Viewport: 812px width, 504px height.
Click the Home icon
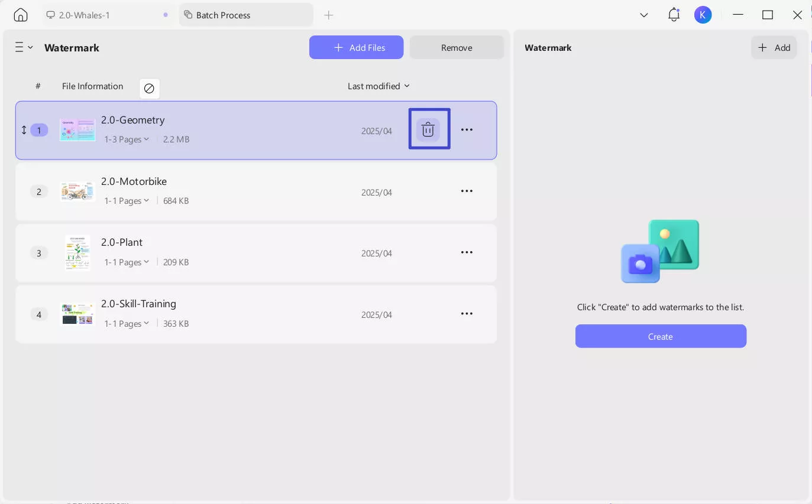tap(21, 15)
